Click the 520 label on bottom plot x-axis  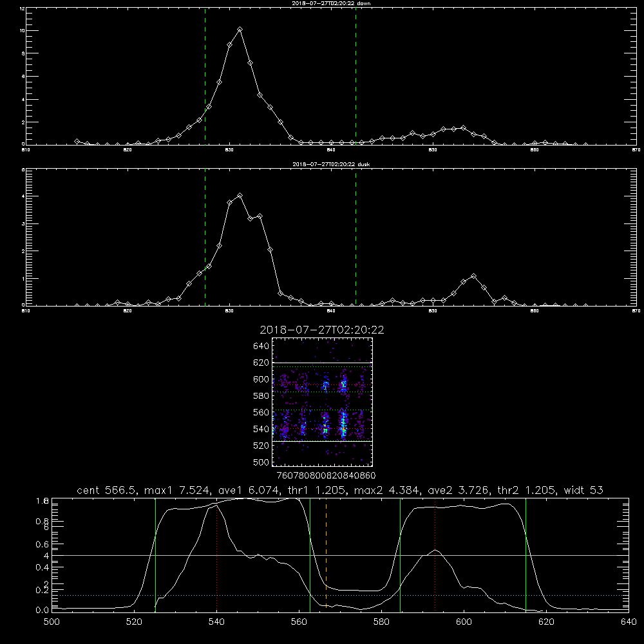coord(135,622)
